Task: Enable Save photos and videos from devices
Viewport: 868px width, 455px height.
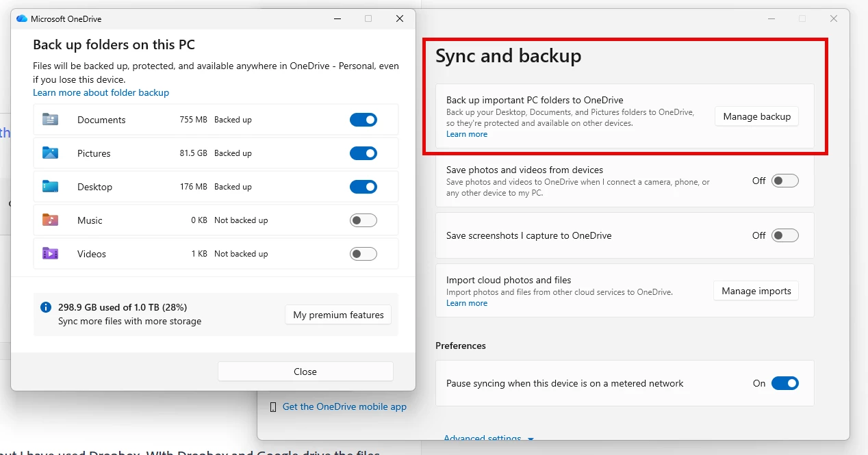Action: (x=785, y=181)
